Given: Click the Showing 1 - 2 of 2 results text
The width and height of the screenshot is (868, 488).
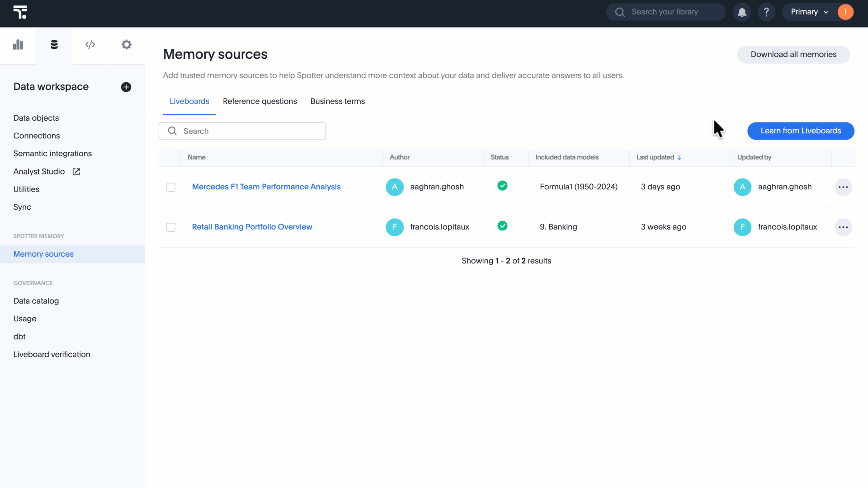Looking at the screenshot, I should click(x=506, y=261).
